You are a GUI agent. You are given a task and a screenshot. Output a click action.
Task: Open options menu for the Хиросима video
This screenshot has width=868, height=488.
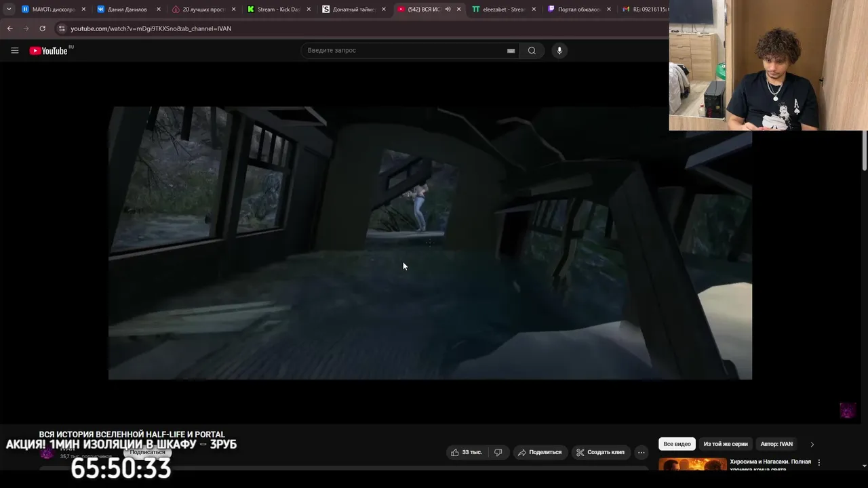tap(818, 462)
